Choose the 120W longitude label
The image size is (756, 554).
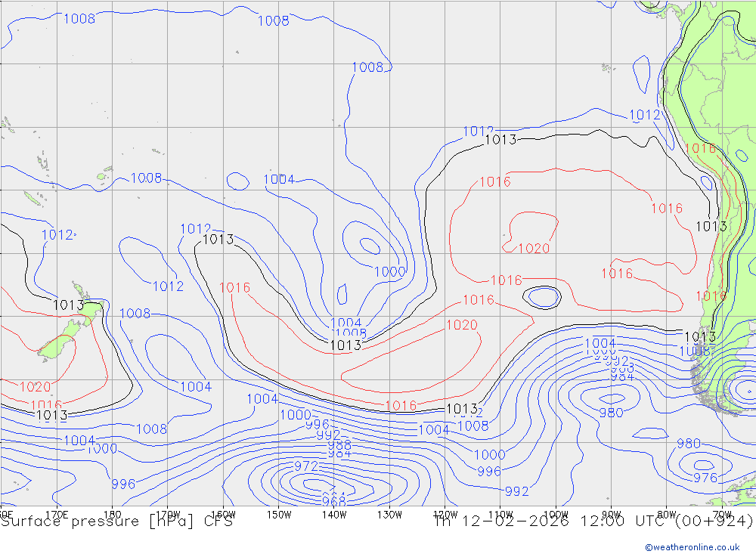tap(445, 515)
